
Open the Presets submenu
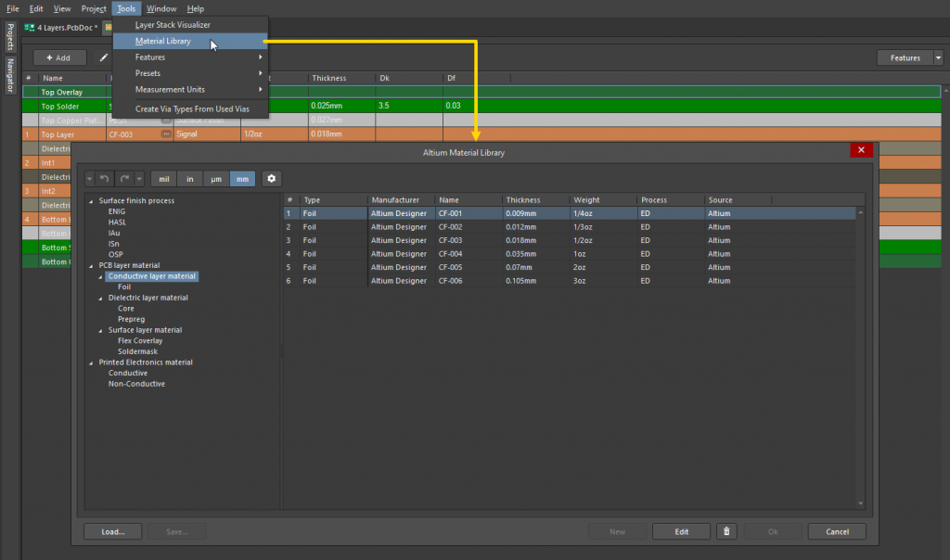coord(190,73)
